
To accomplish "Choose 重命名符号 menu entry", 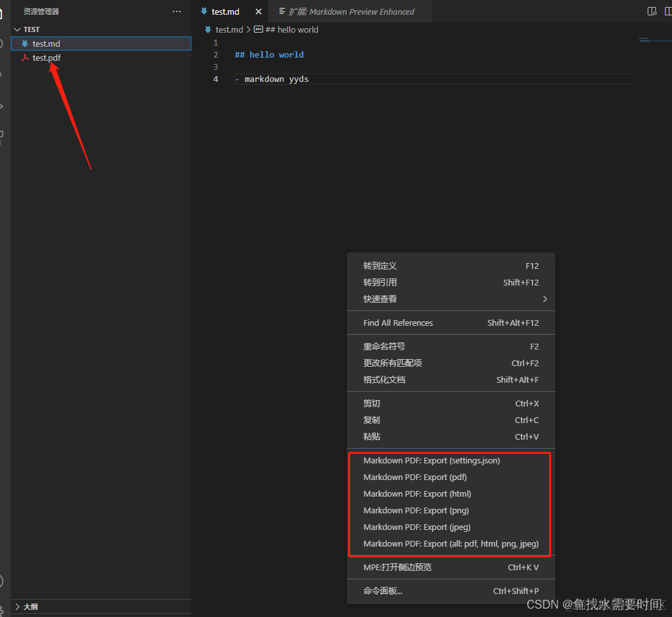I will pos(451,347).
